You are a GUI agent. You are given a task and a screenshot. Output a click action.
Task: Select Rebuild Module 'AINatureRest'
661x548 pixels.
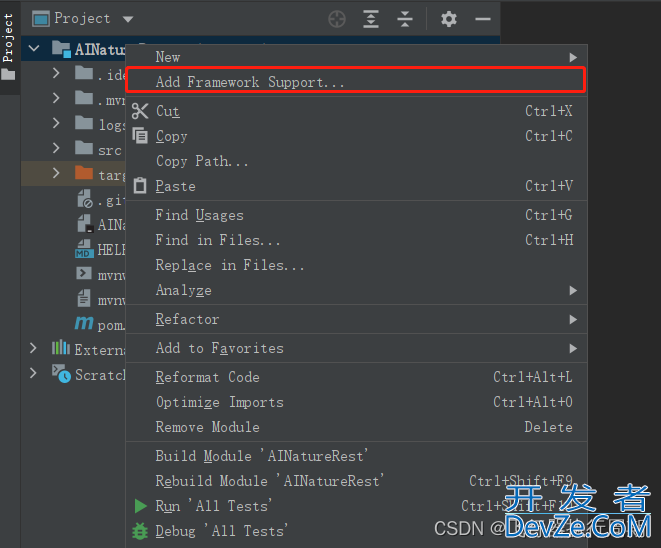click(x=356, y=481)
